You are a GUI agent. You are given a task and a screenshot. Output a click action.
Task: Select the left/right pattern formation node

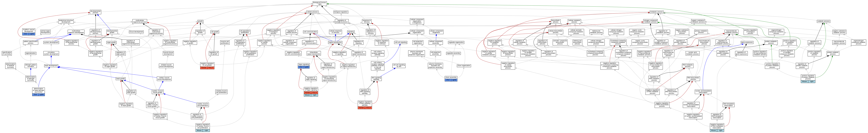(x=31, y=66)
